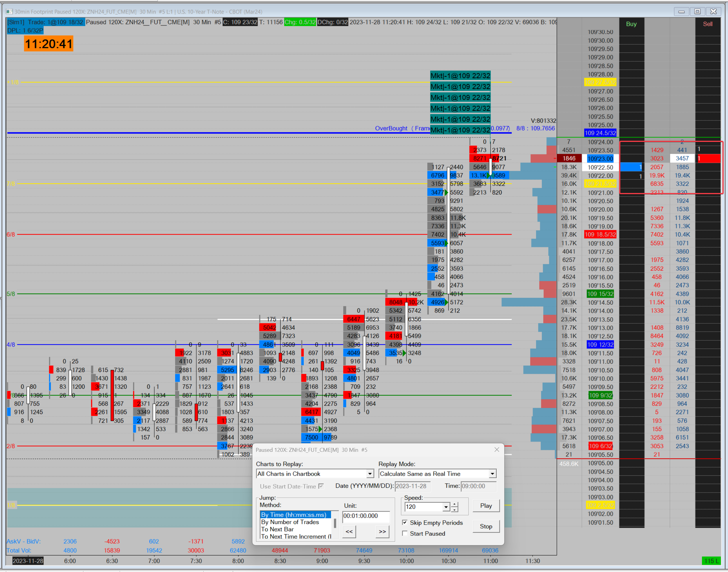Viewport: 728px width, 572px height.
Task: Click the jump Unit time field
Action: click(x=365, y=516)
